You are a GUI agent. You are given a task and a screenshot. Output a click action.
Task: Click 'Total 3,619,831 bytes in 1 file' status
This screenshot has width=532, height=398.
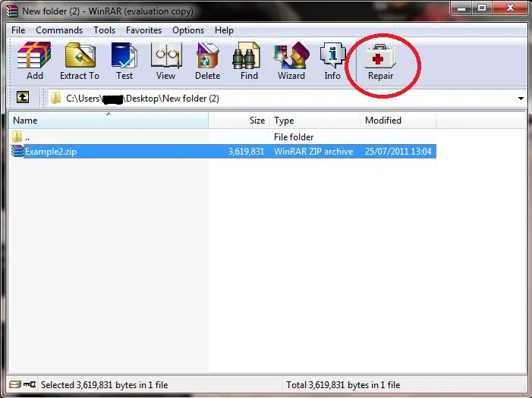point(343,385)
